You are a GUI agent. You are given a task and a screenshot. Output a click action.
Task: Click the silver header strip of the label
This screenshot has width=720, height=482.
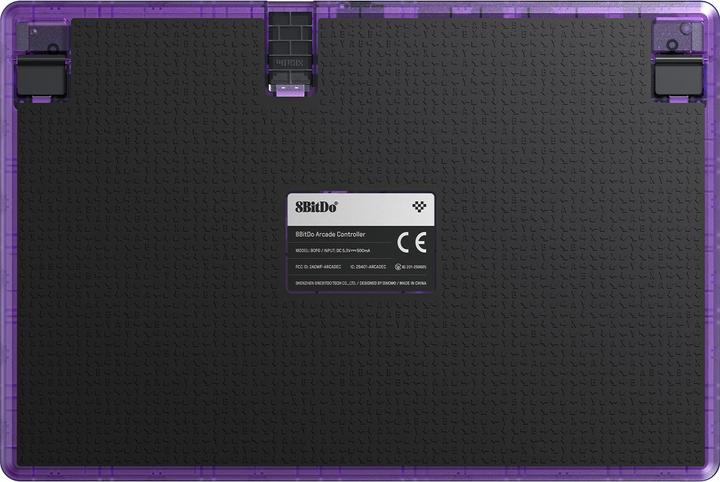click(360, 208)
